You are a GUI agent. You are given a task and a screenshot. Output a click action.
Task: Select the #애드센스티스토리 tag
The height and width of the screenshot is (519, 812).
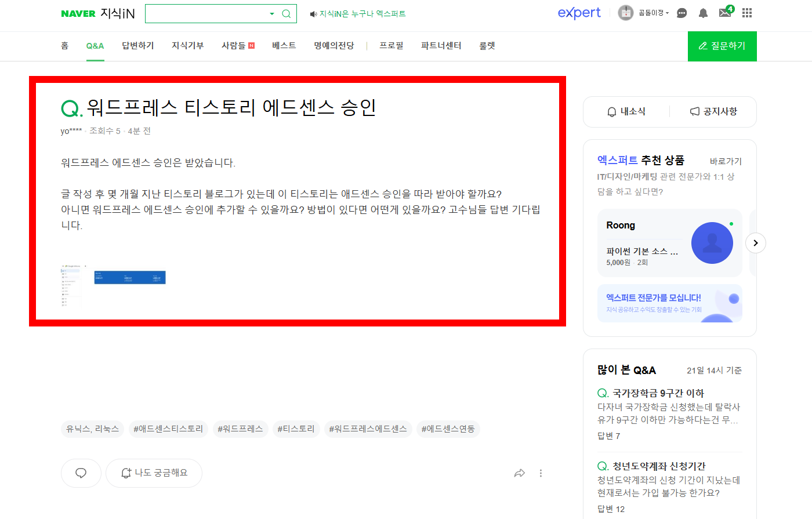coord(168,429)
